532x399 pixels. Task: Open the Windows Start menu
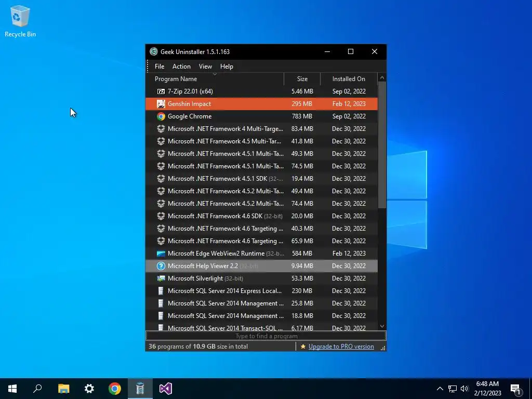click(x=12, y=389)
